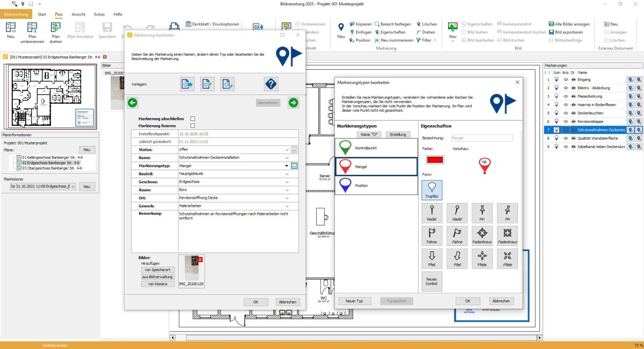Open the Planhistorie date dropdown
This screenshot has width=644, height=349.
[x=43, y=186]
